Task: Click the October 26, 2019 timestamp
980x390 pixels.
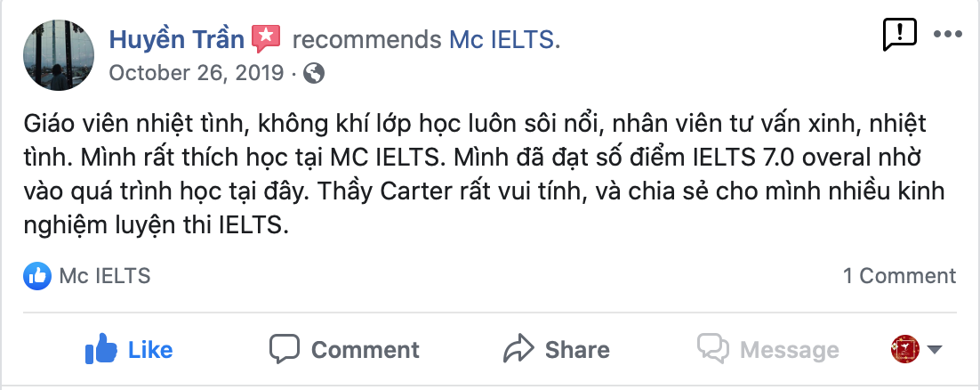Action: [196, 74]
